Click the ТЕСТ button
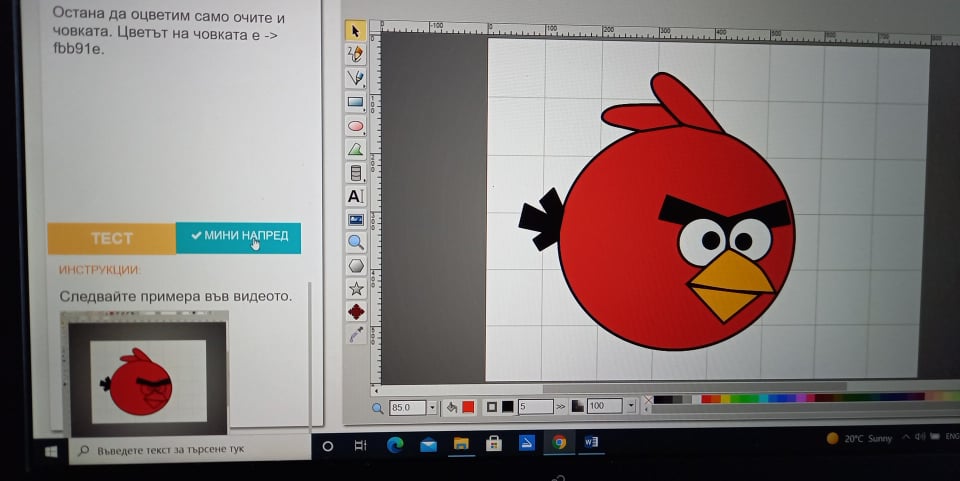This screenshot has width=960, height=481. 111,238
